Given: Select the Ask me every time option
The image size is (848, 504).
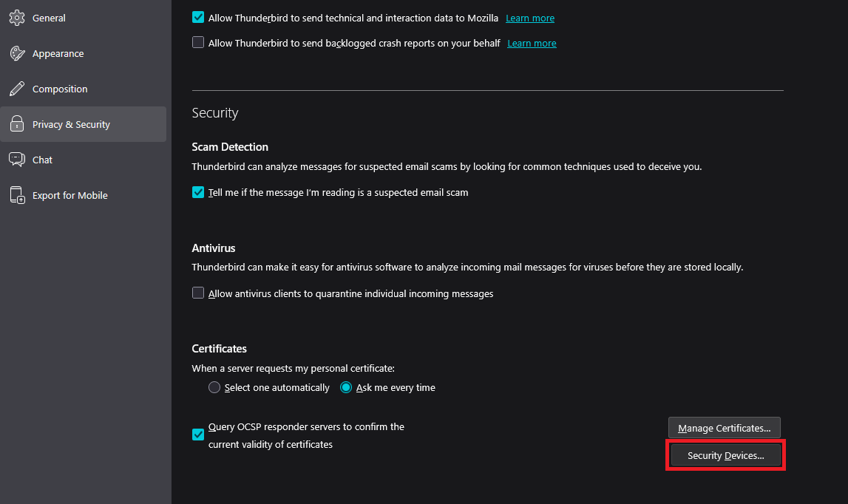Looking at the screenshot, I should click(x=346, y=387).
